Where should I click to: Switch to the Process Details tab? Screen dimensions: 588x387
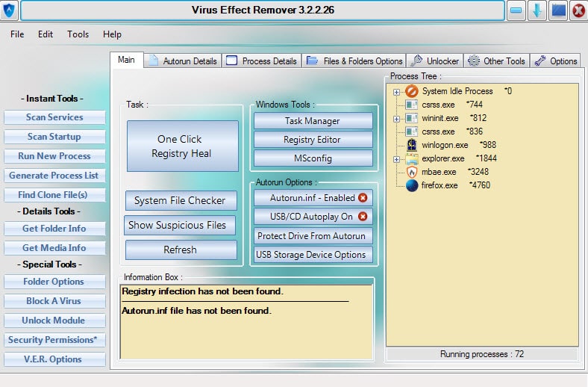click(x=261, y=61)
